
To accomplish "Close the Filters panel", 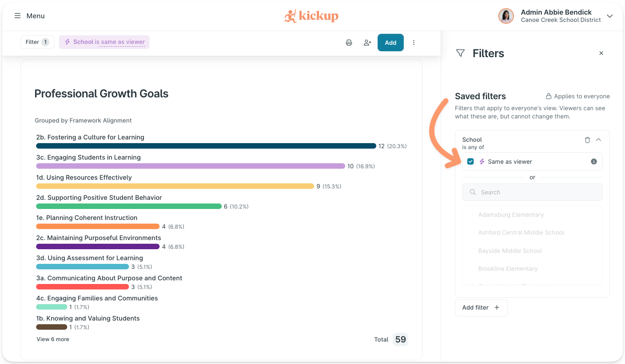I will 601,54.
